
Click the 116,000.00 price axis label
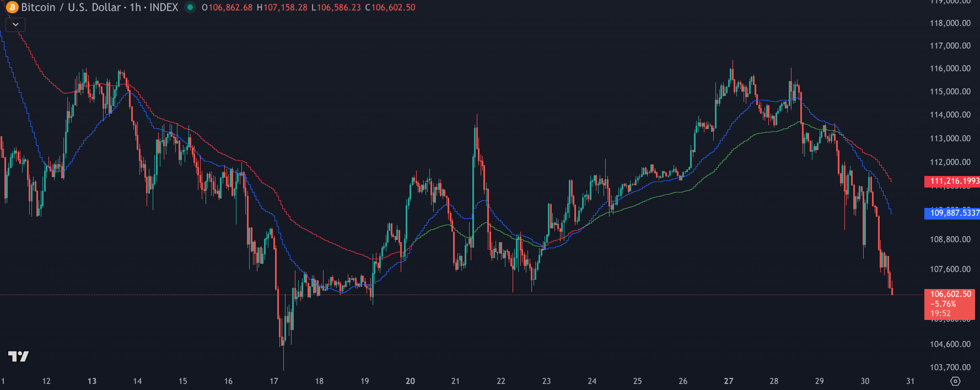pyautogui.click(x=950, y=68)
